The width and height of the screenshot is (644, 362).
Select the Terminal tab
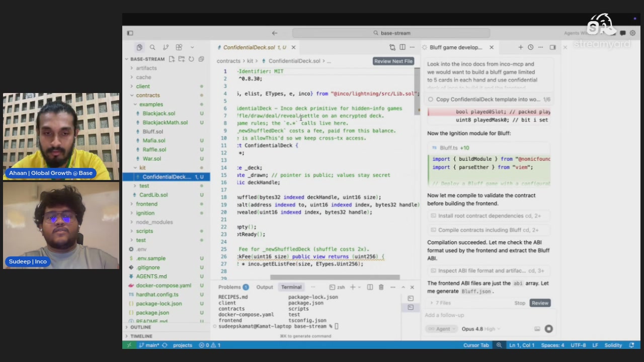[x=291, y=287]
